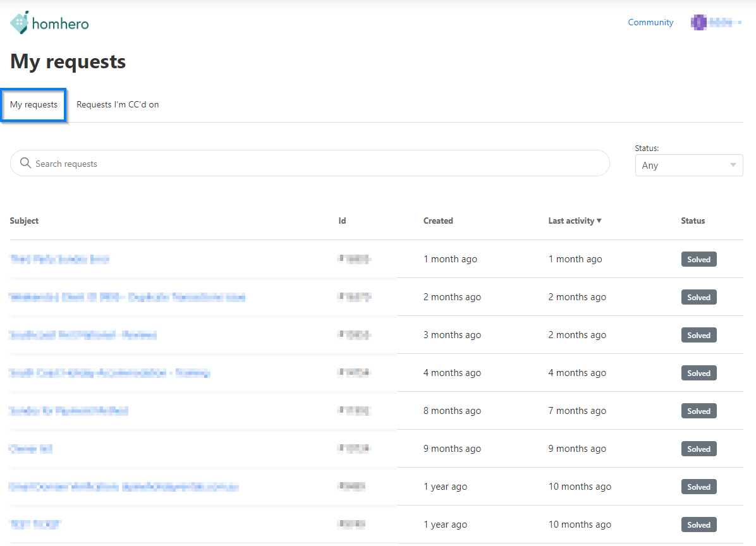The height and width of the screenshot is (546, 756).
Task: Click the Solved badge on request created 2 months ago
Action: click(698, 297)
